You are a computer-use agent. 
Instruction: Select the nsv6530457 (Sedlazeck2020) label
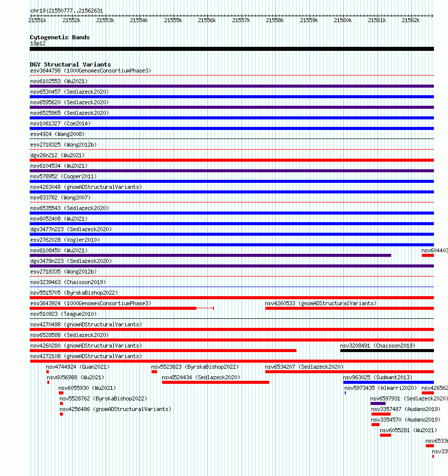click(69, 92)
